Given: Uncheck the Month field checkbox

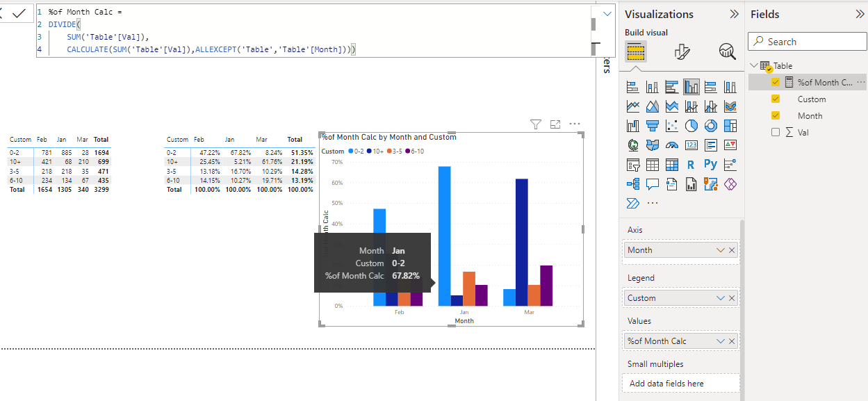Looking at the screenshot, I should (x=776, y=115).
